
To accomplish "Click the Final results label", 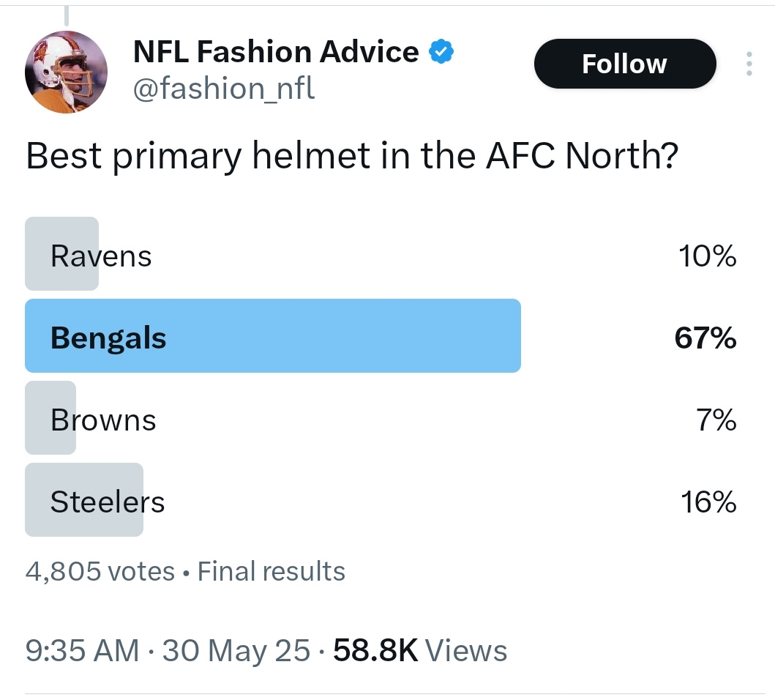I will pyautogui.click(x=272, y=571).
